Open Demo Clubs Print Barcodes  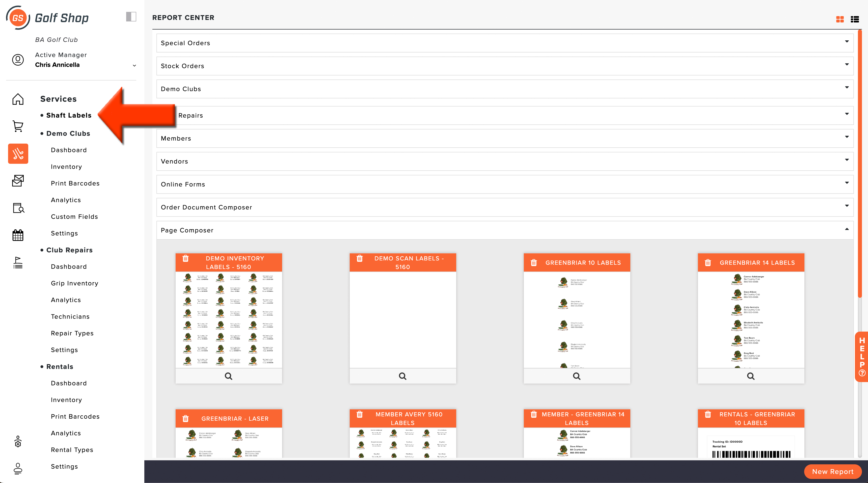click(75, 183)
